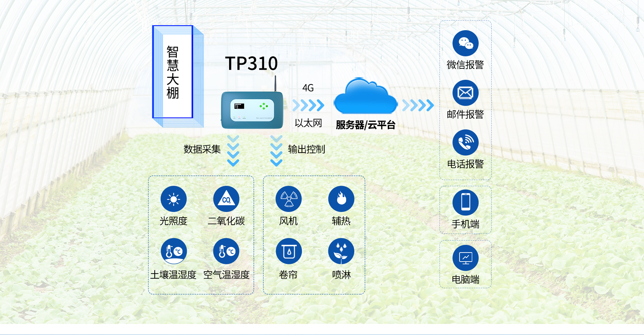This screenshot has width=644, height=335.
Task: Click the WeChat alarm icon
Action: (465, 43)
